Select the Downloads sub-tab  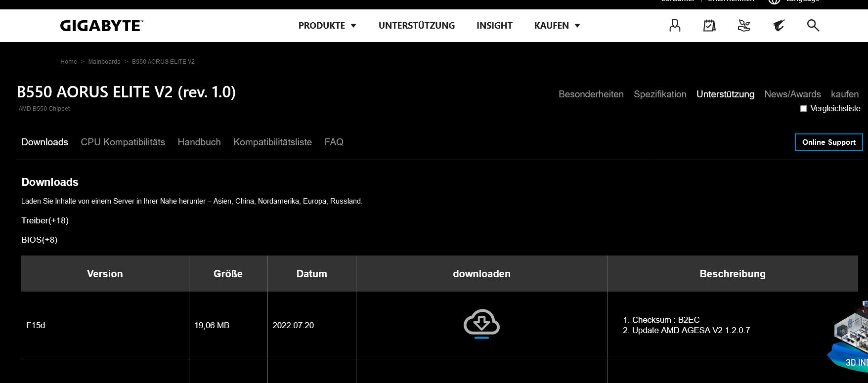[x=44, y=142]
